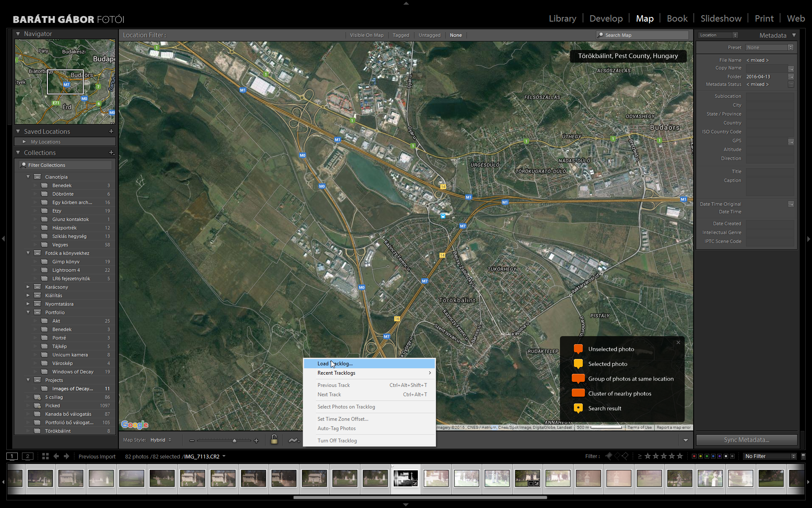
Task: Collapse the Metadata panel triangle
Action: point(794,35)
